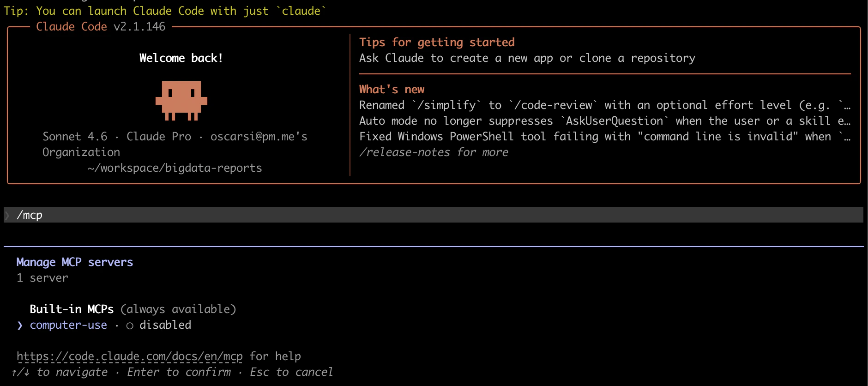Click the 'Fixed Windows PowerShell tool' note
The height and width of the screenshot is (386, 868).
[605, 137]
